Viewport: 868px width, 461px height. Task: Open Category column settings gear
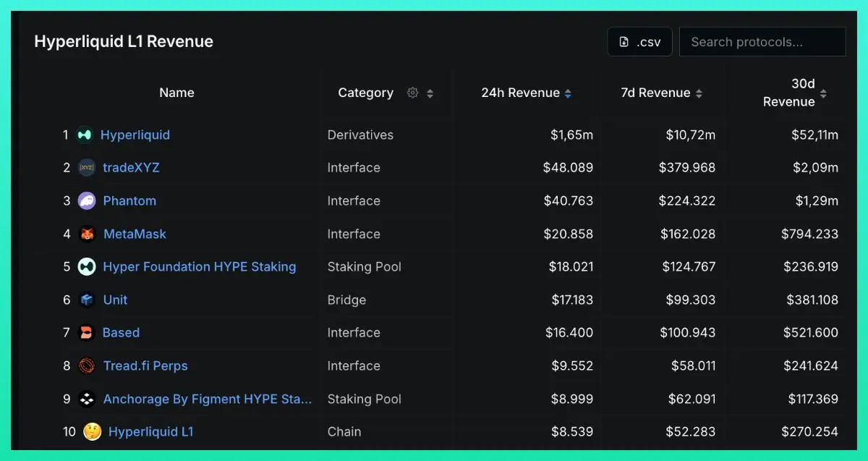[412, 93]
